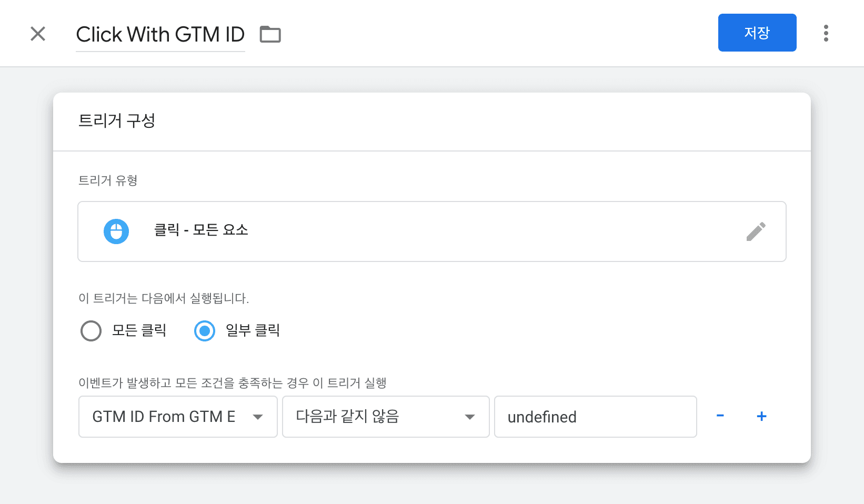
Task: Expand the variable selector chevron
Action: (x=258, y=417)
